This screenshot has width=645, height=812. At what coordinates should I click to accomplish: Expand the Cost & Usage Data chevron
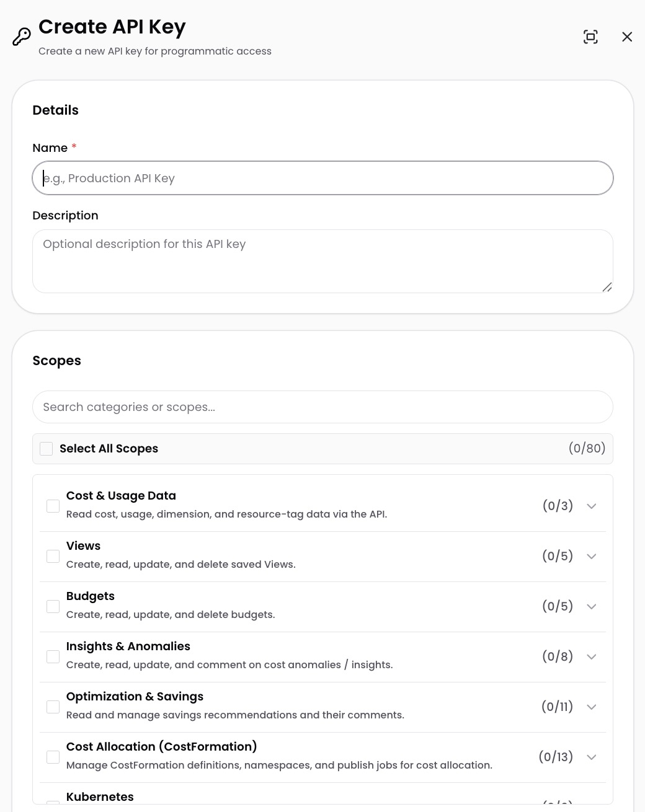[x=592, y=506]
